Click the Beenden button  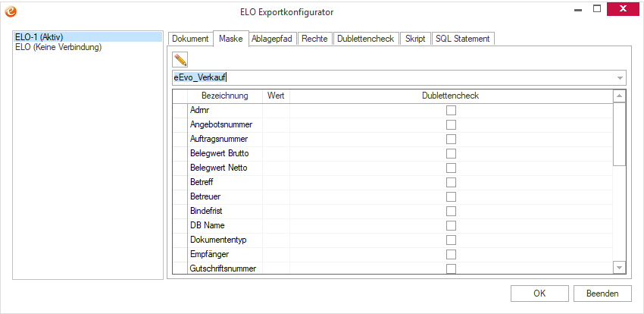point(602,294)
